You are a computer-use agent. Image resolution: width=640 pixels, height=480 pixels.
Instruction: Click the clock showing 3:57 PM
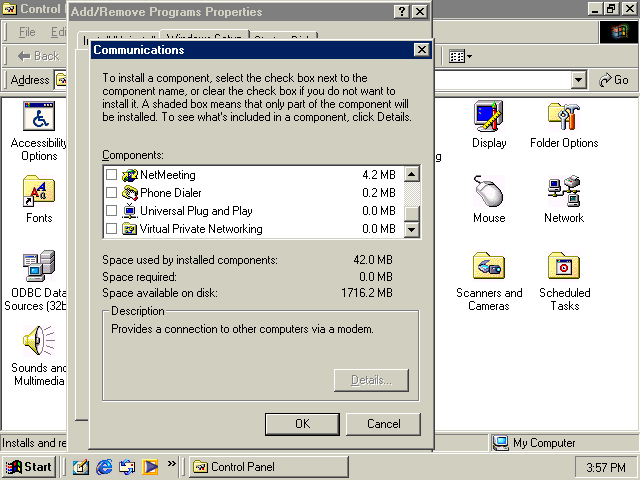pyautogui.click(x=606, y=467)
